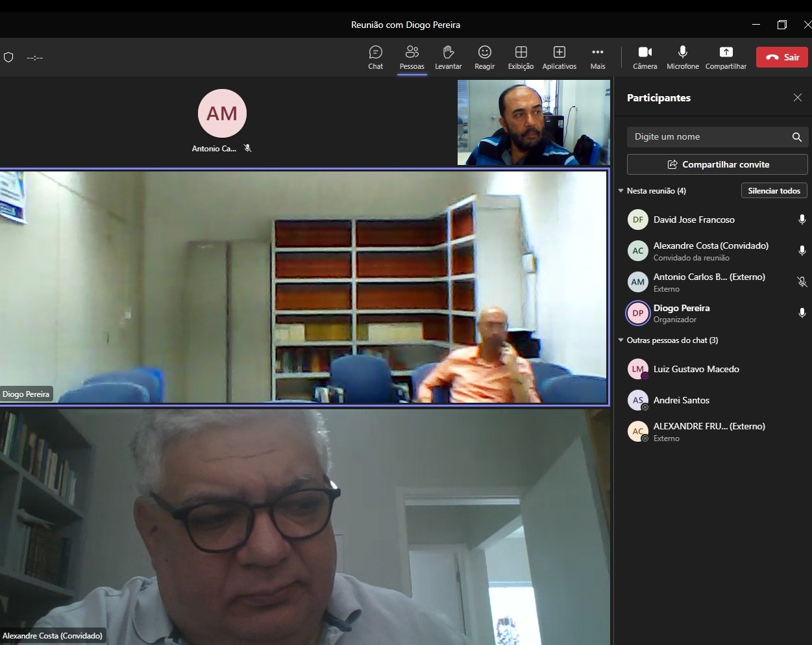
Task: Select participant Antonio Carlos B... (Externo)
Action: [713, 282]
